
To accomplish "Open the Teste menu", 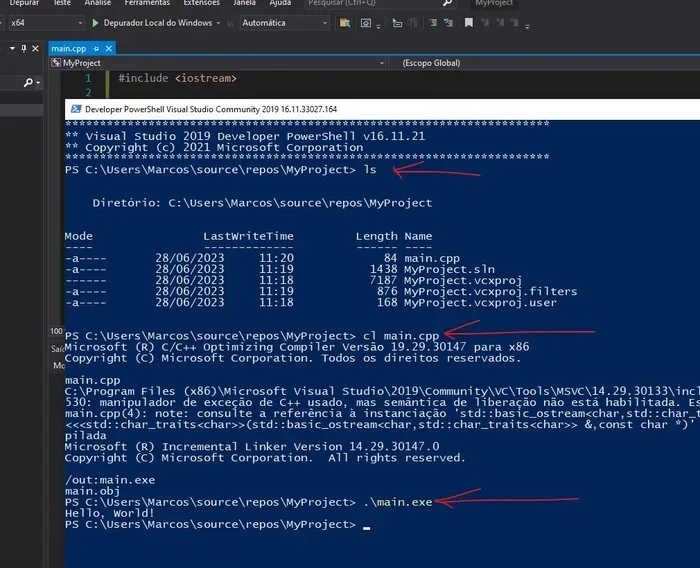I will (62, 3).
